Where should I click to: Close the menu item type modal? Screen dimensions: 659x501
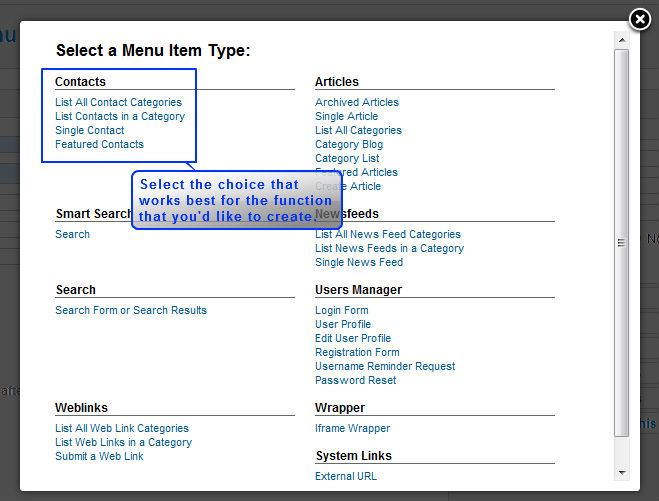[640, 19]
